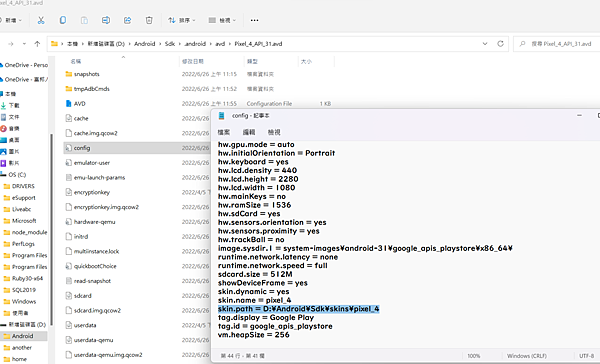600x364 pixels.
Task: Click the Cut scissors icon in toolbar
Action: click(41, 20)
